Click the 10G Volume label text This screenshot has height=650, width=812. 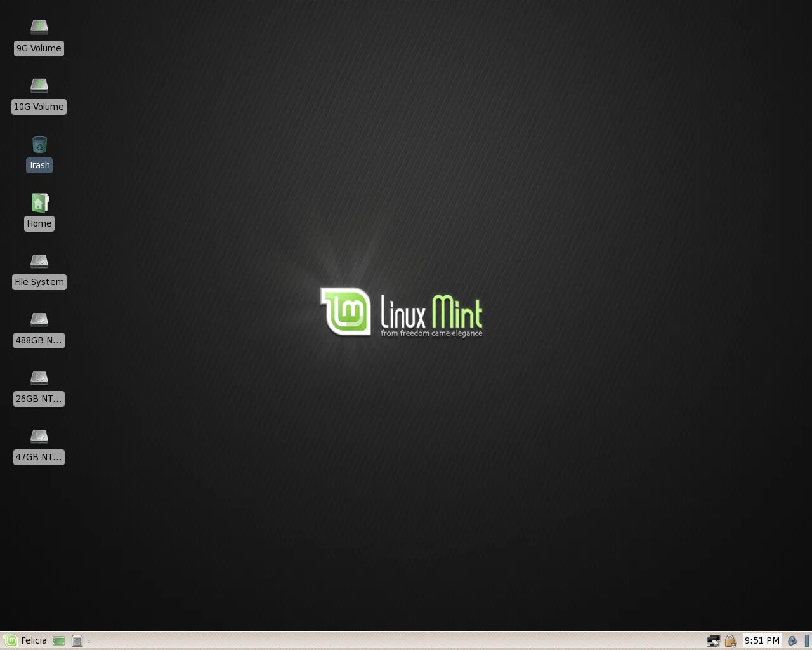coord(39,107)
